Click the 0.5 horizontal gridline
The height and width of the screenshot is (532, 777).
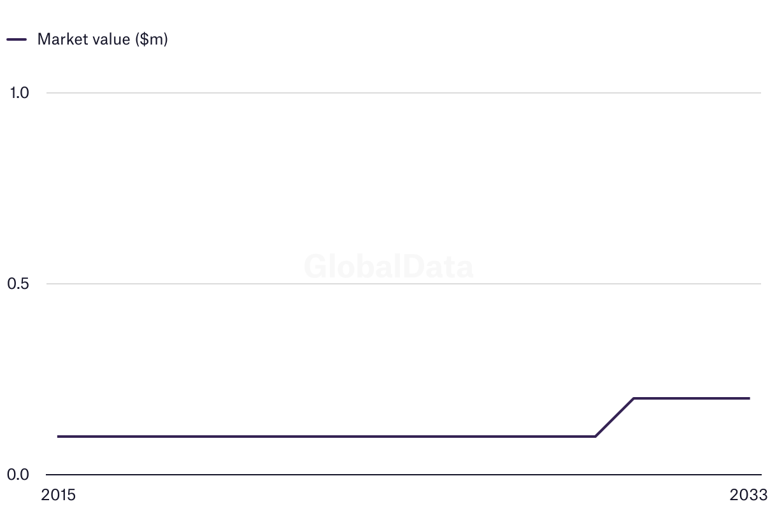point(191,284)
